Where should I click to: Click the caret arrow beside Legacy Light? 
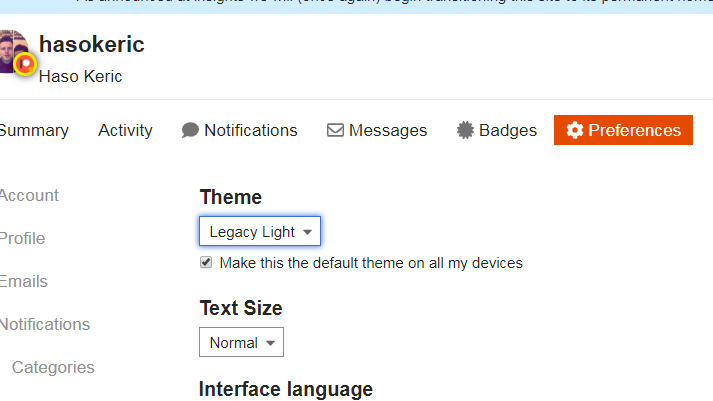tap(308, 232)
